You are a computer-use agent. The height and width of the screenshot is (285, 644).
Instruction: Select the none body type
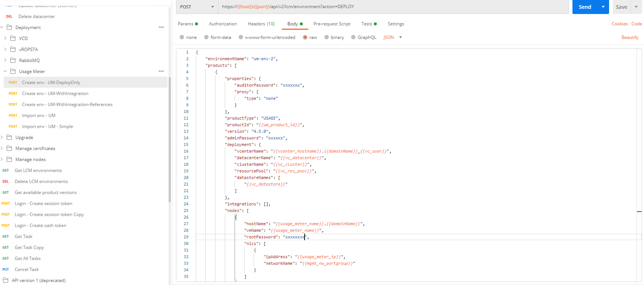pyautogui.click(x=182, y=37)
